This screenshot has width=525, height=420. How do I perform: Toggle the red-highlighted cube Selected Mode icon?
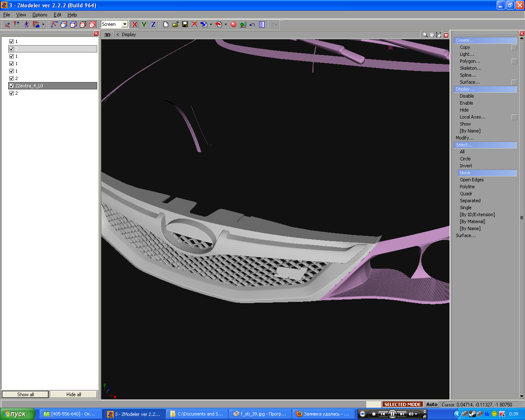point(92,25)
